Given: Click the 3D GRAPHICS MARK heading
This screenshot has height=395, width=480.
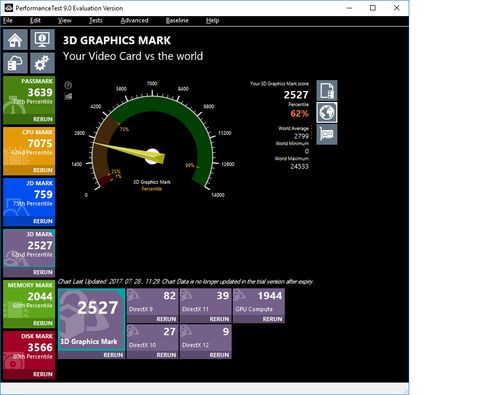Looking at the screenshot, I should [117, 40].
